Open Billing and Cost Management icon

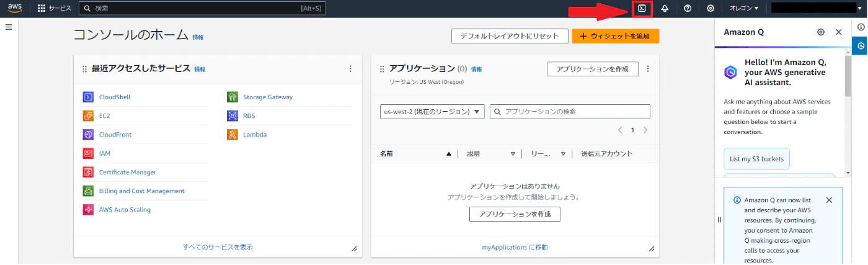point(88,191)
